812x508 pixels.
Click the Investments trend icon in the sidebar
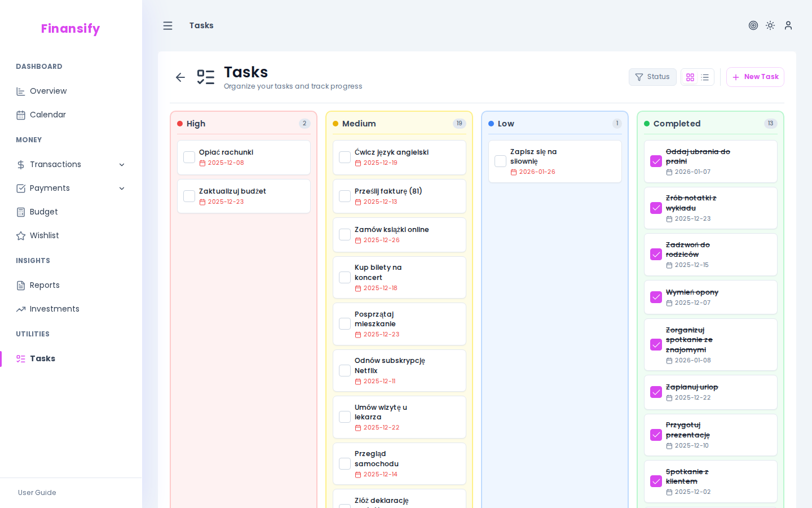tap(20, 309)
